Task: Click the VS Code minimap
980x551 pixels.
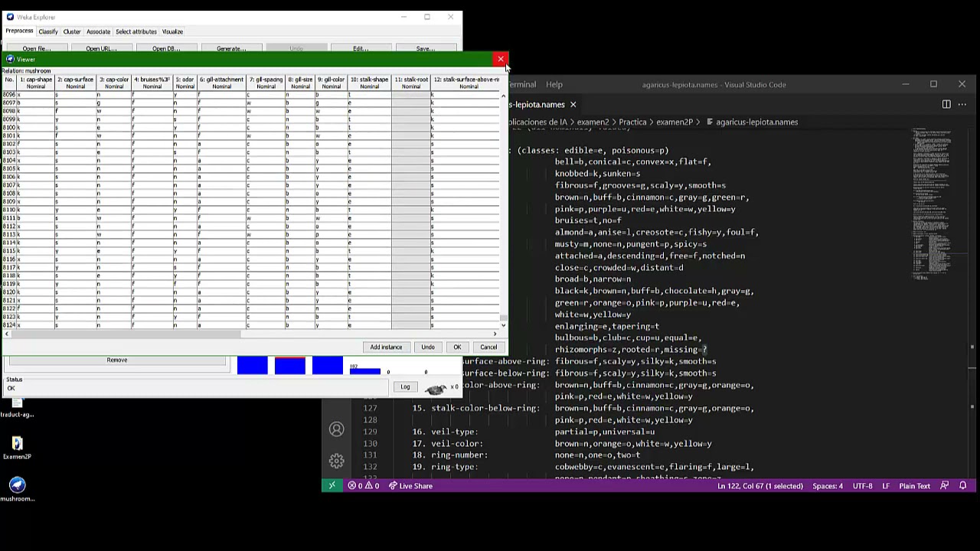Action: (933, 204)
